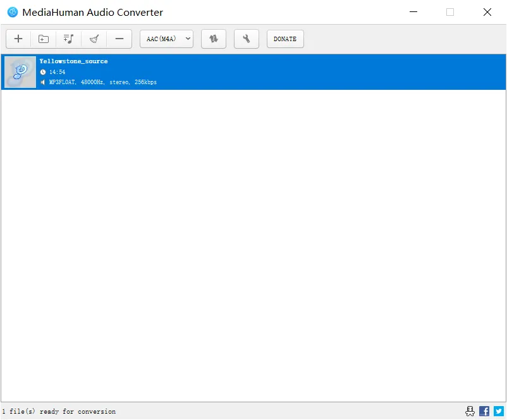Click the Yellowstone_source album art thumbnail
Image resolution: width=507 pixels, height=420 pixels.
[x=20, y=72]
